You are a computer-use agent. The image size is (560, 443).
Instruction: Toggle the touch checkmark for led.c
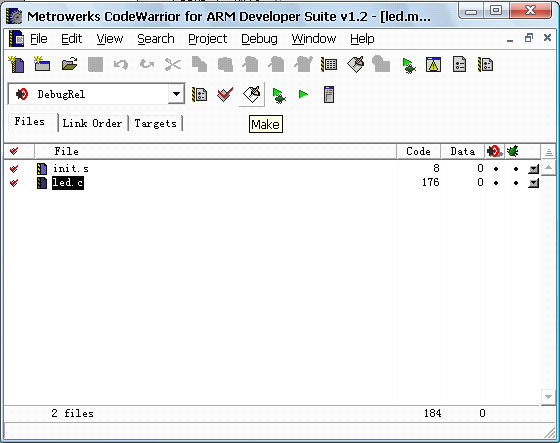point(14,183)
